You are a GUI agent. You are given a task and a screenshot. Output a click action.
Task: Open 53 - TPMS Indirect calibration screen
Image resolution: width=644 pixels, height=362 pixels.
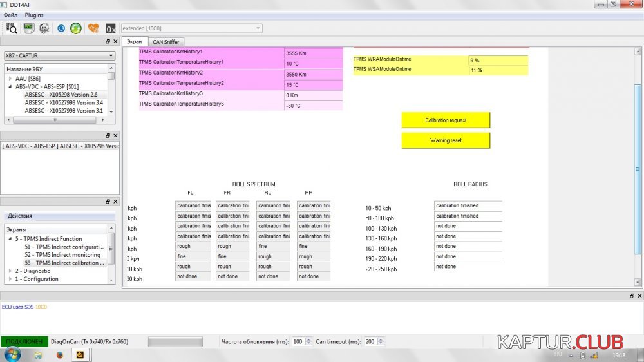coord(64,263)
